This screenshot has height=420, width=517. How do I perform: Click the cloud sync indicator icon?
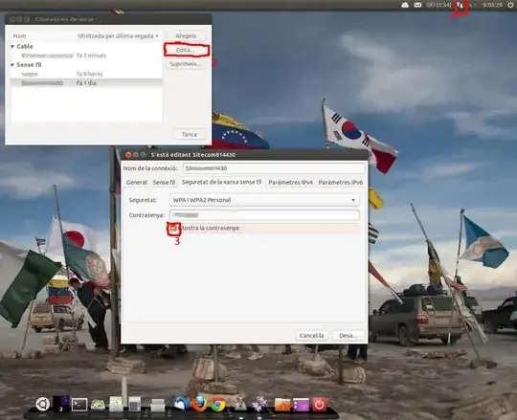coord(405,5)
